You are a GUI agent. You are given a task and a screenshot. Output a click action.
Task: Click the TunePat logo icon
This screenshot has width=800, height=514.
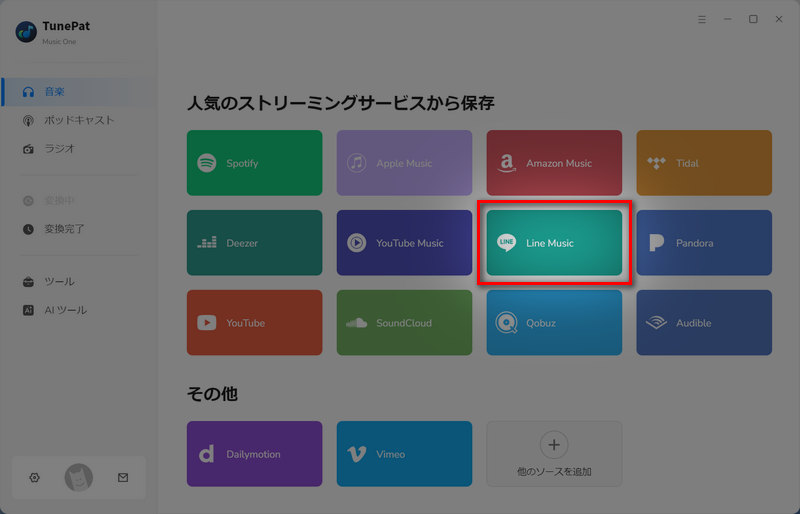coord(26,32)
